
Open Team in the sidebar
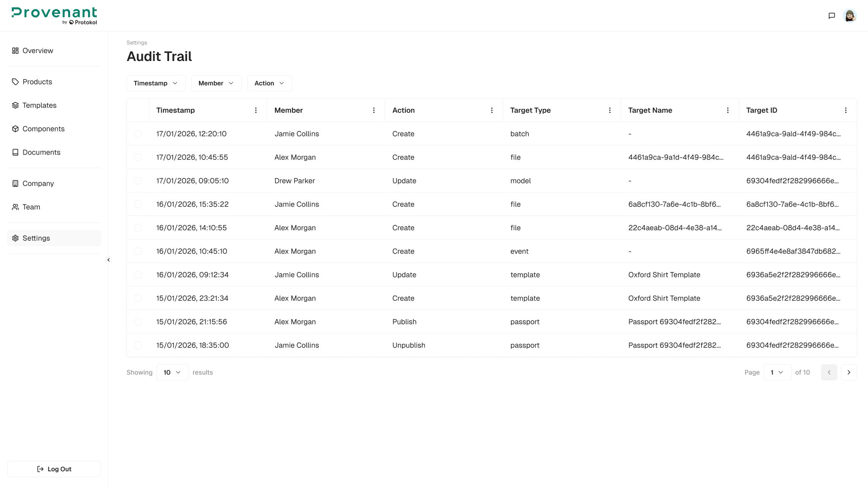click(54, 207)
